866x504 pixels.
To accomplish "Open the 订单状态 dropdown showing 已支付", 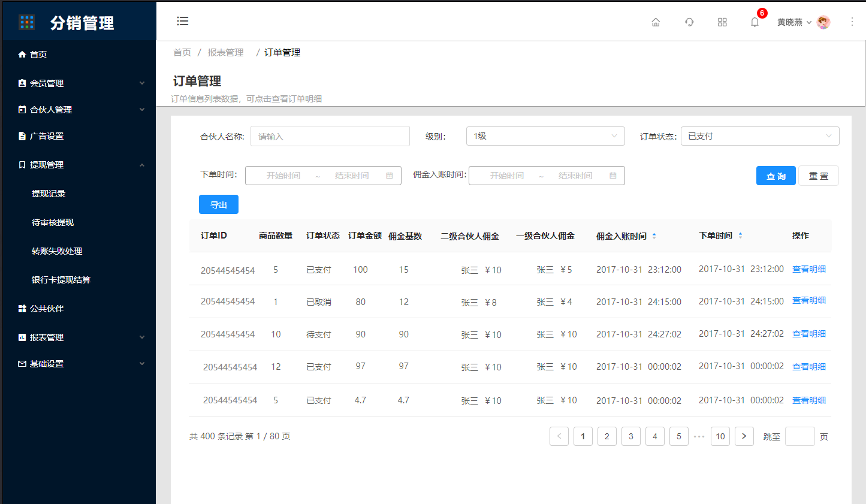I will [760, 136].
